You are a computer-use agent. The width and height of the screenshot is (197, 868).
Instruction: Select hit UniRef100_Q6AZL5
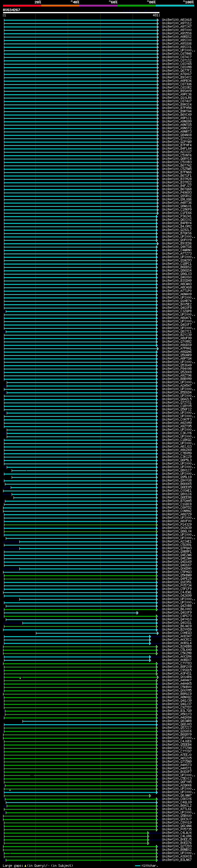coord(177,399)
